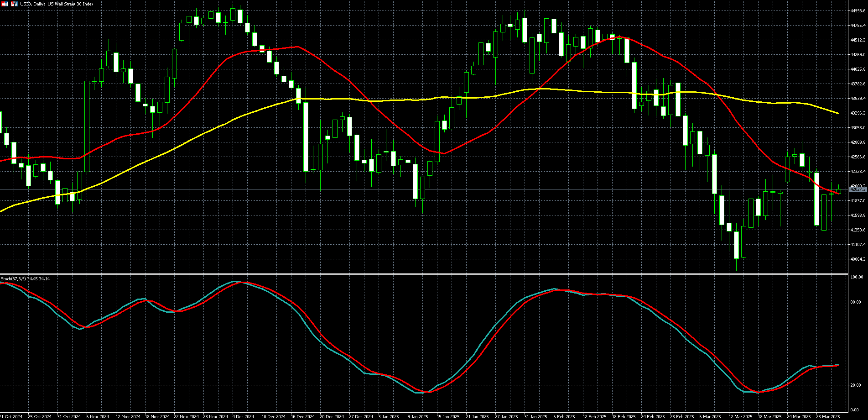Click the '28 Feb 2025' date label

[x=682, y=417]
